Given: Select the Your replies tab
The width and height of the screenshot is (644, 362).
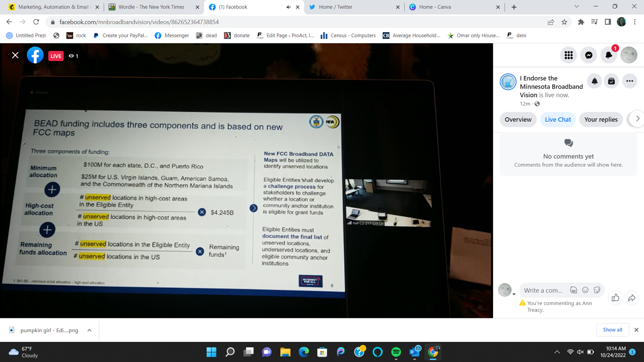Looking at the screenshot, I should click(600, 120).
